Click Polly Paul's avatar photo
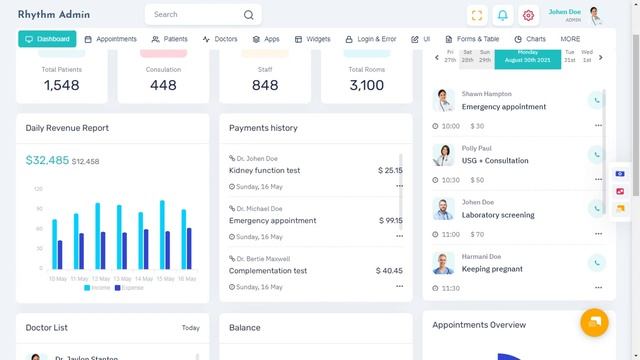The height and width of the screenshot is (360, 640). (443, 155)
